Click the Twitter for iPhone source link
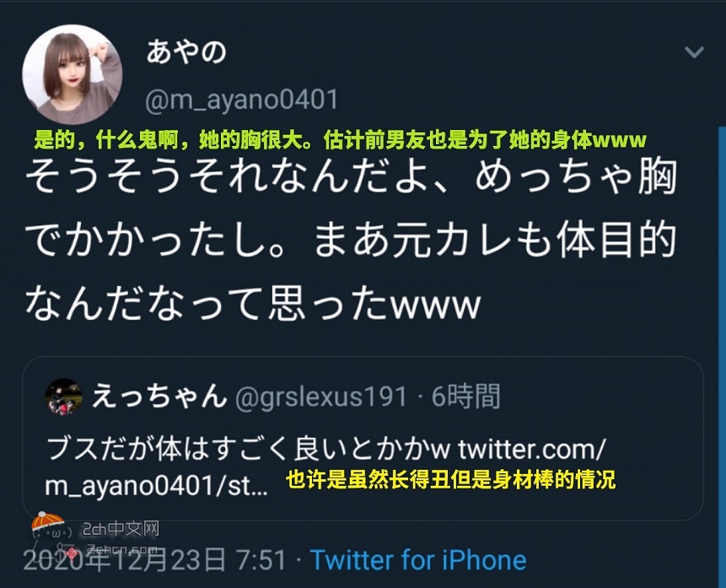Image resolution: width=726 pixels, height=588 pixels. (418, 559)
